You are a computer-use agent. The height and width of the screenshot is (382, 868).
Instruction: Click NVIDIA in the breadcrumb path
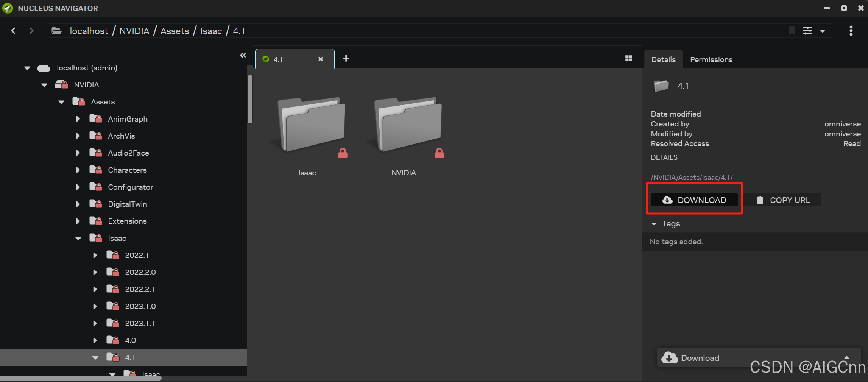134,31
